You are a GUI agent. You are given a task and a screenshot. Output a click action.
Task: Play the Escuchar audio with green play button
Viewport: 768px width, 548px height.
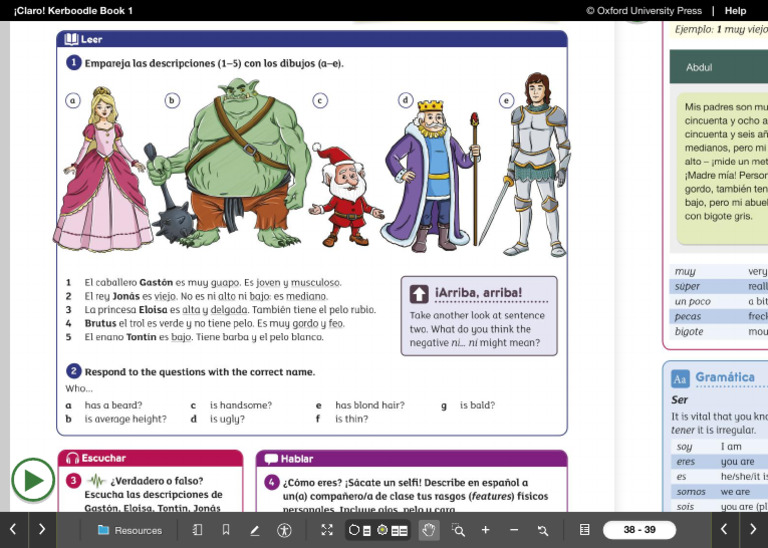(33, 480)
